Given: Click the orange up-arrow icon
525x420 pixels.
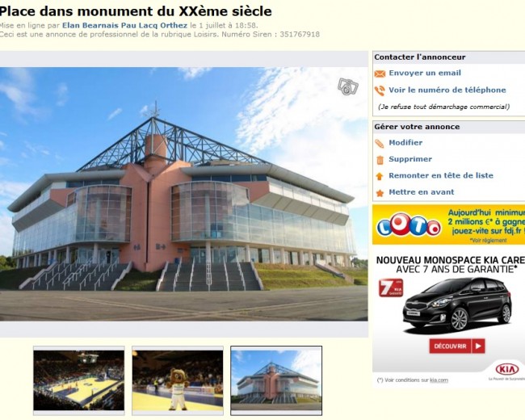Looking at the screenshot, I should (380, 176).
